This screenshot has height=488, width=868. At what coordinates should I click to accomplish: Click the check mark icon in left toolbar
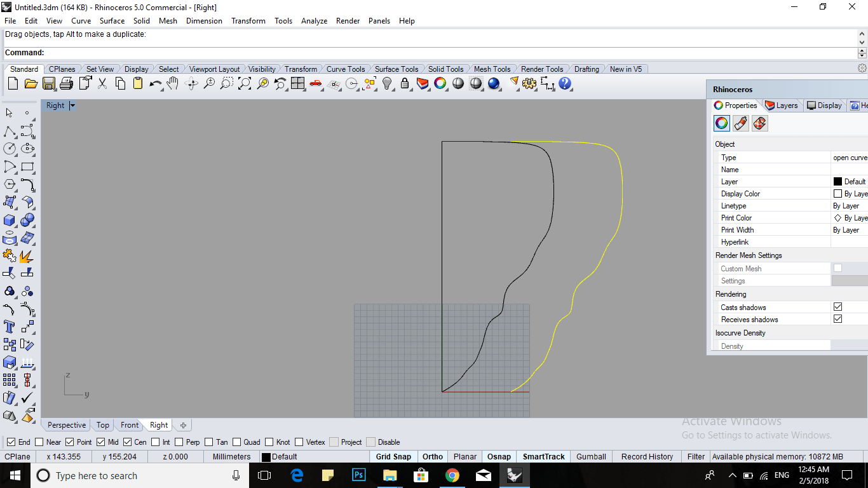click(x=27, y=398)
